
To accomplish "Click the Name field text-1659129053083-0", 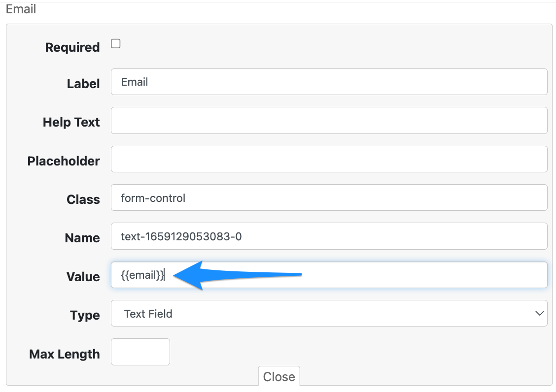I will (x=329, y=236).
